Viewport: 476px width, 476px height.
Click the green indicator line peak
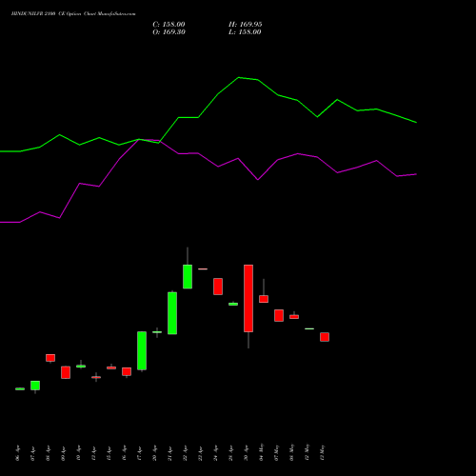[239, 77]
